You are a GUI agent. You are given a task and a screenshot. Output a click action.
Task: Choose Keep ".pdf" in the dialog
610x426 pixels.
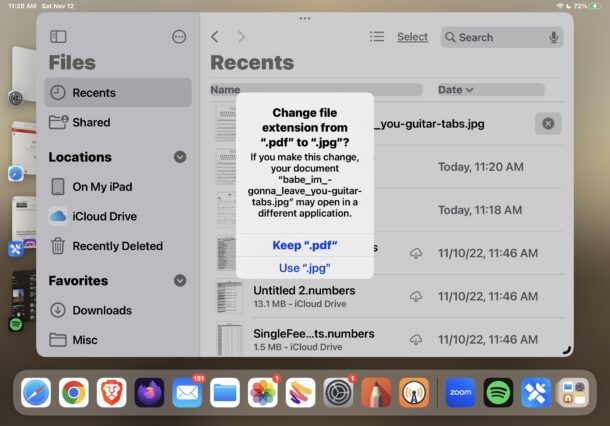click(x=304, y=245)
